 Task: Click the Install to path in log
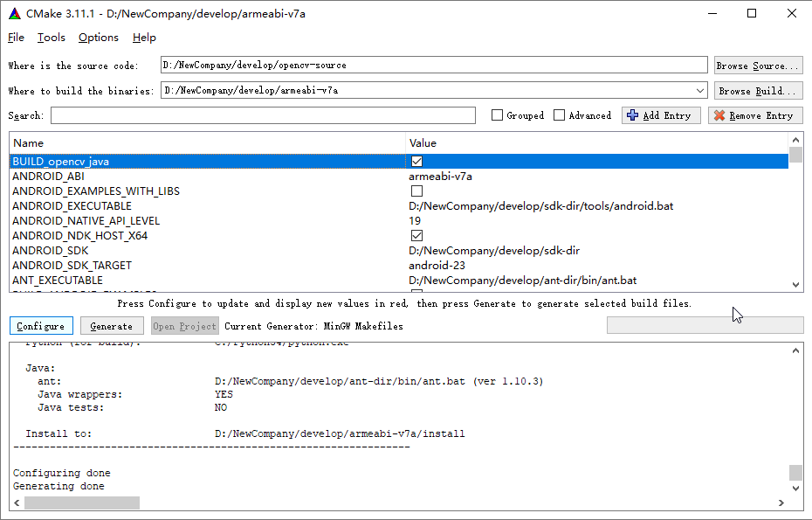point(340,433)
